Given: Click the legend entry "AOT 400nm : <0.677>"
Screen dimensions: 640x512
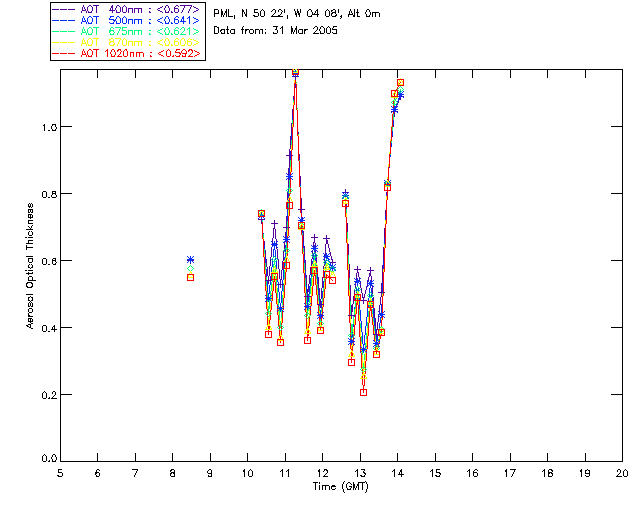Looking at the screenshot, I should [127, 9].
